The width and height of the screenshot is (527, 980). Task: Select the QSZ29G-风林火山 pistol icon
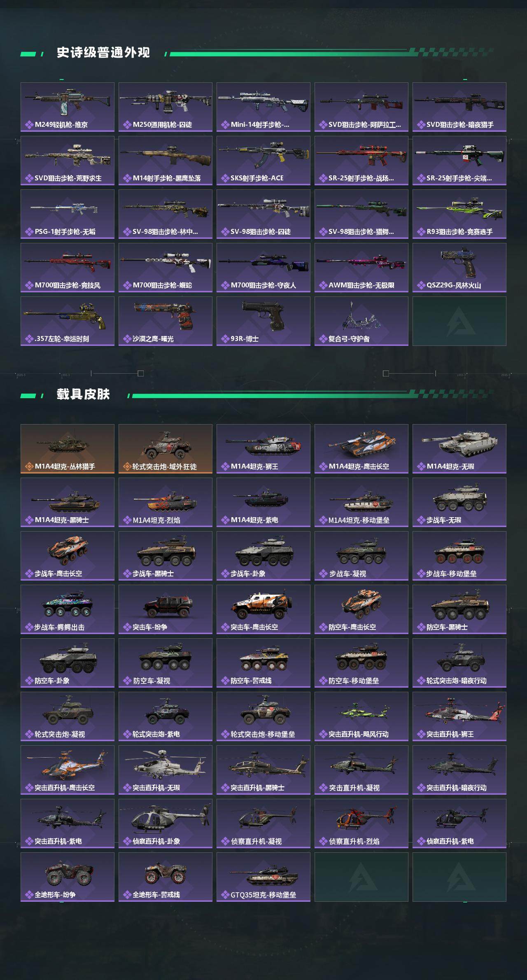[x=459, y=262]
